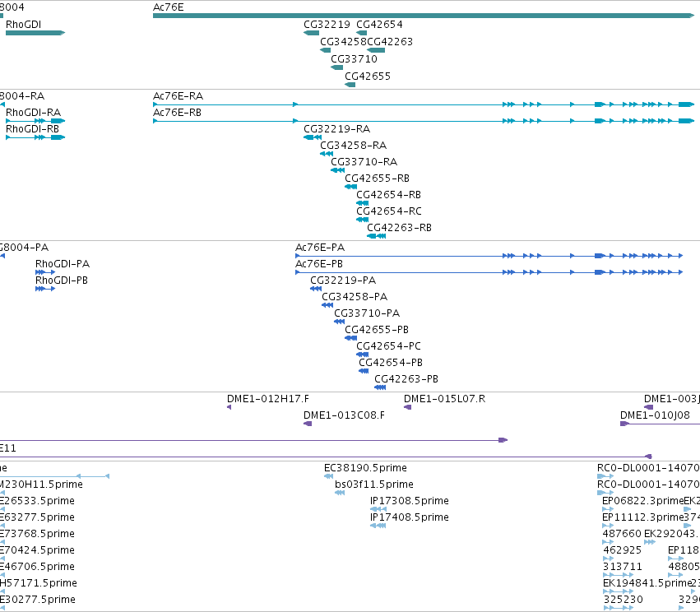Select the CG32219-RA transcript glyph
This screenshot has height=612, width=700.
click(x=313, y=137)
